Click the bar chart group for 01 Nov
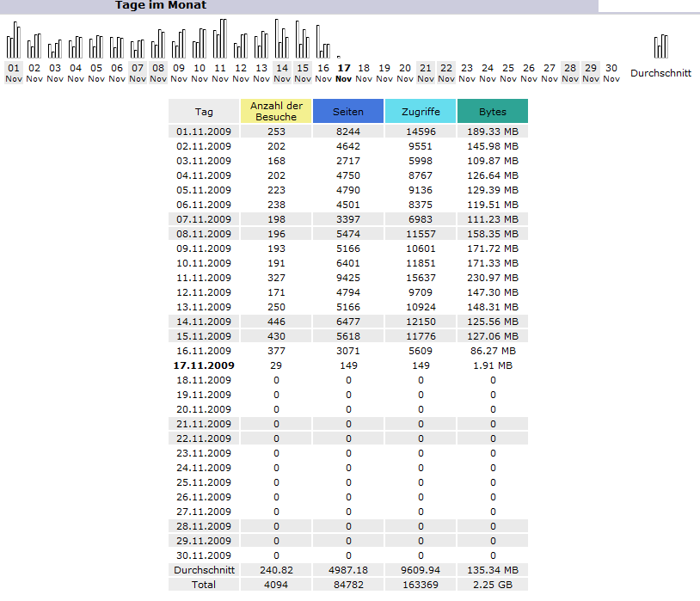Screen dimensions: 700x601 [13, 40]
